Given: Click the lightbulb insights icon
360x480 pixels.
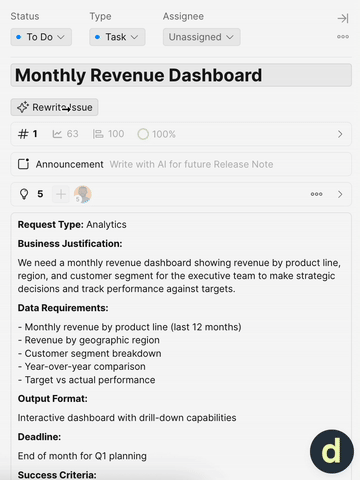Looking at the screenshot, I should point(24,194).
